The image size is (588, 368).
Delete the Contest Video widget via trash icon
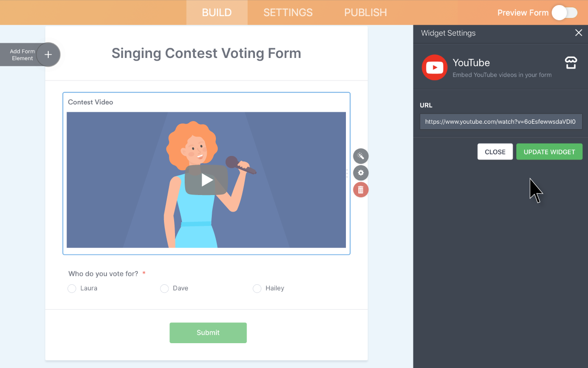click(x=361, y=189)
